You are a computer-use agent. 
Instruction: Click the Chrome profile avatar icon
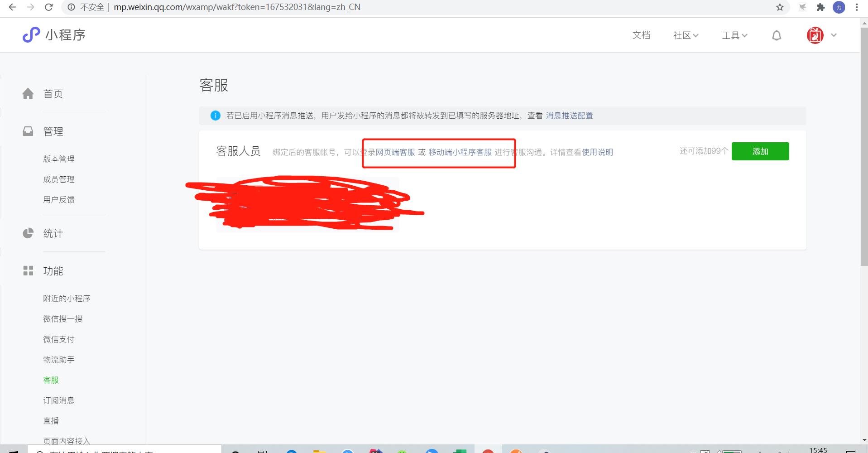(839, 7)
